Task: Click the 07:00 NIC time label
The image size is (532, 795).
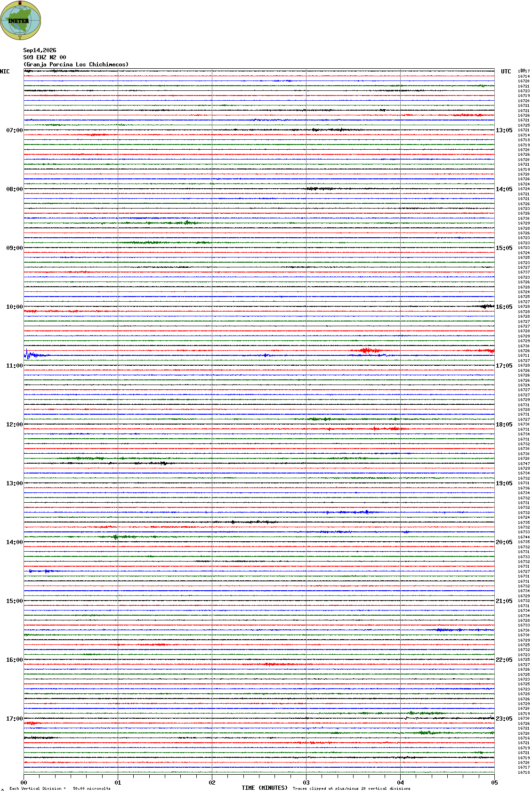Action: 14,130
